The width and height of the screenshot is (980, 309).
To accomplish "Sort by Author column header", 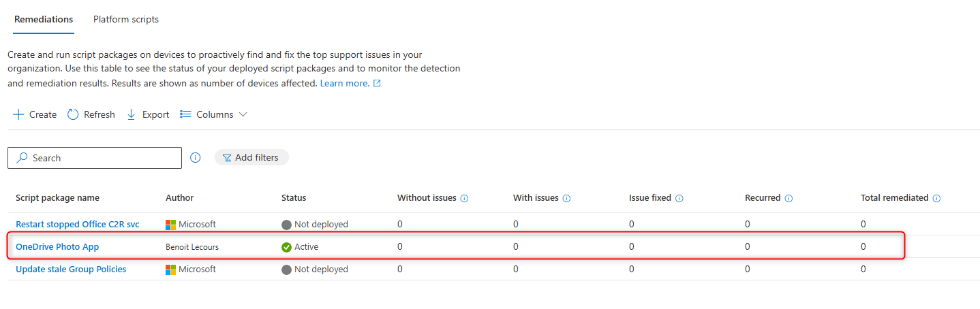I will tap(179, 197).
